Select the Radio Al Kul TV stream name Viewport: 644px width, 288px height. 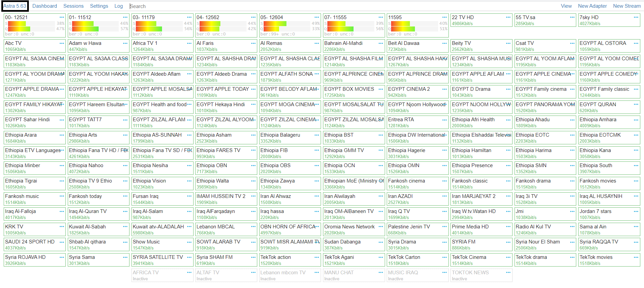pos(533,227)
